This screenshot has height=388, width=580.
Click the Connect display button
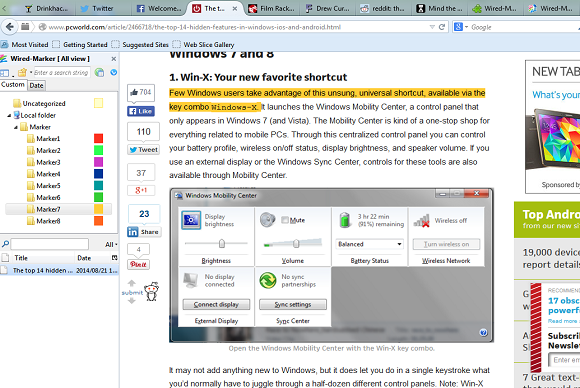click(216, 304)
